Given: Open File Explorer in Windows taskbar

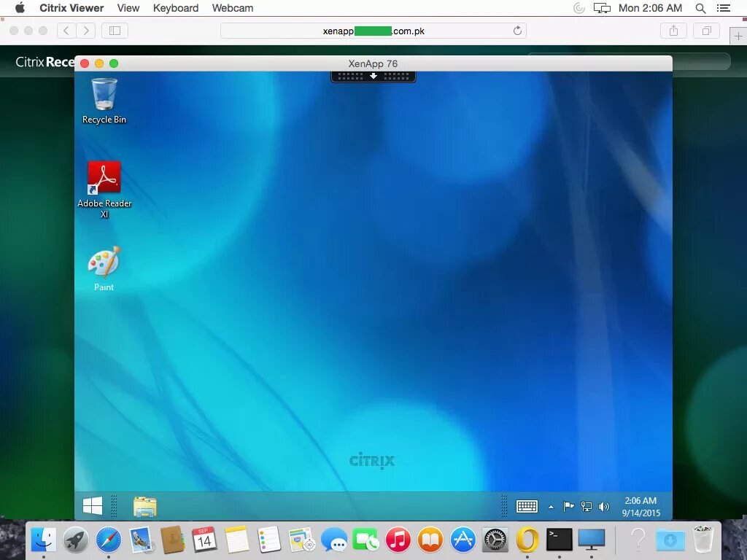Looking at the screenshot, I should pyautogui.click(x=145, y=507).
